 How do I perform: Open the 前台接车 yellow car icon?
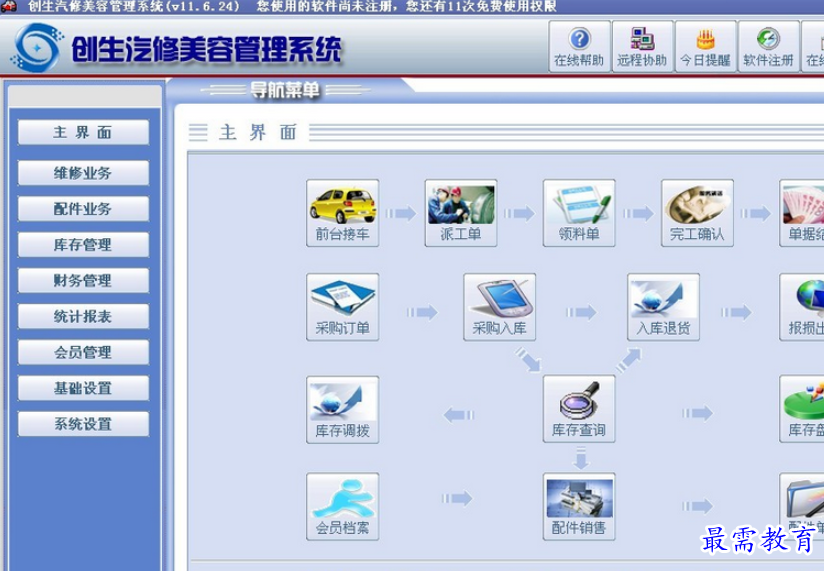pyautogui.click(x=343, y=213)
